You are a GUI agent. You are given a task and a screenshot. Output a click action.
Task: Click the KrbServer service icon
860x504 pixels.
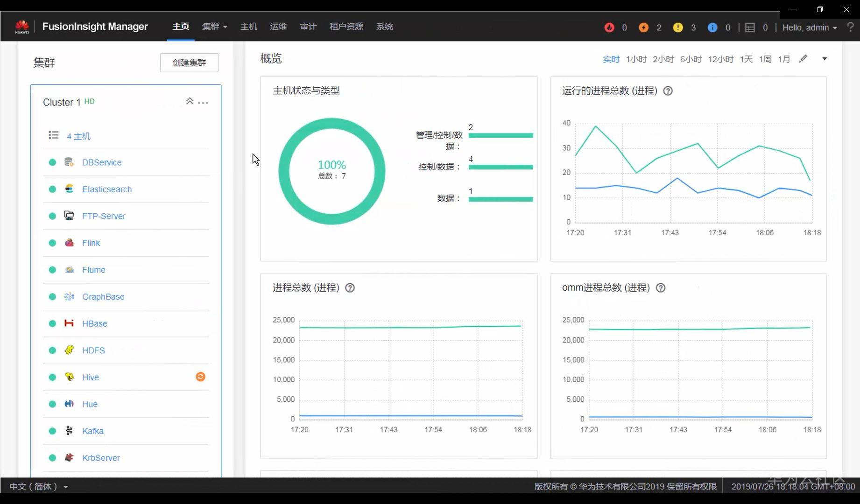point(69,457)
